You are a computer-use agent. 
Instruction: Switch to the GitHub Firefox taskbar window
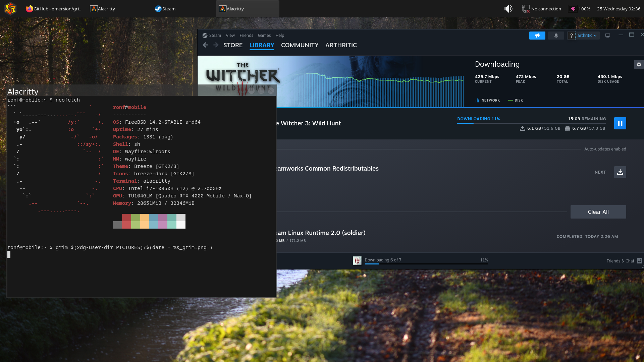[54, 9]
